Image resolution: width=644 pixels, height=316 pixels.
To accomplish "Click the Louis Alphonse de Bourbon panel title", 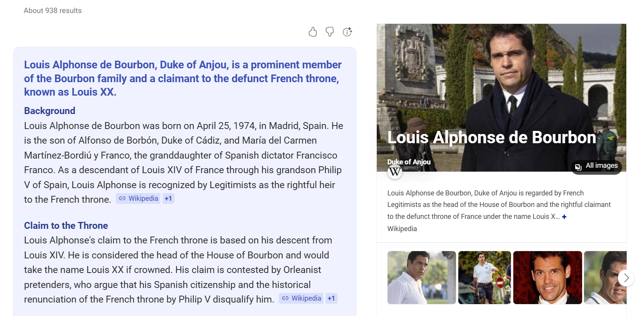I will pyautogui.click(x=491, y=137).
